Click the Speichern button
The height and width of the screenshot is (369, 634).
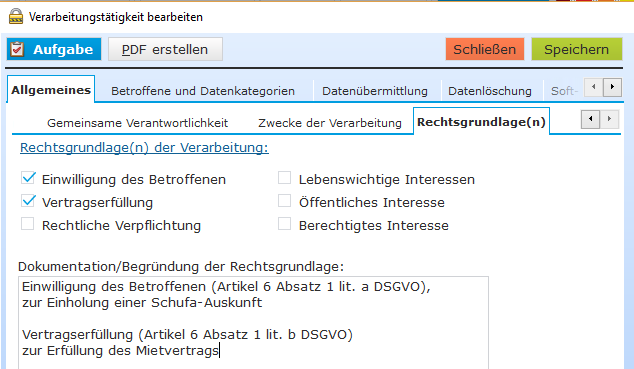tap(577, 49)
